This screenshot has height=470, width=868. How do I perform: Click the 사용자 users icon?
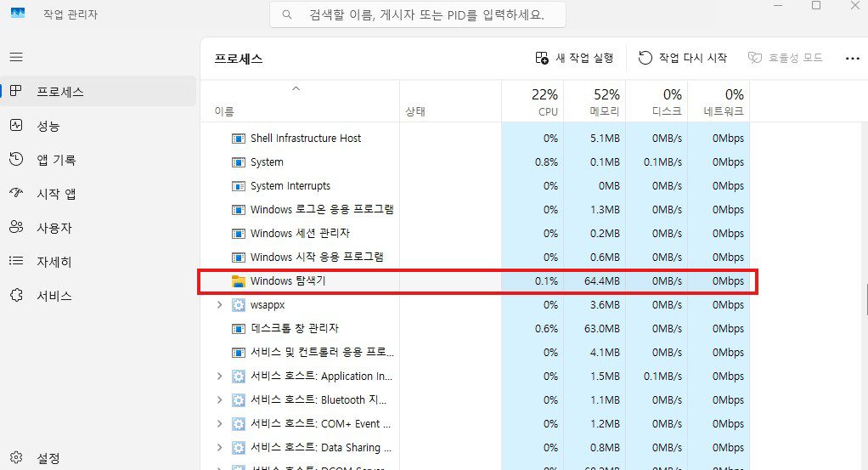click(x=16, y=228)
